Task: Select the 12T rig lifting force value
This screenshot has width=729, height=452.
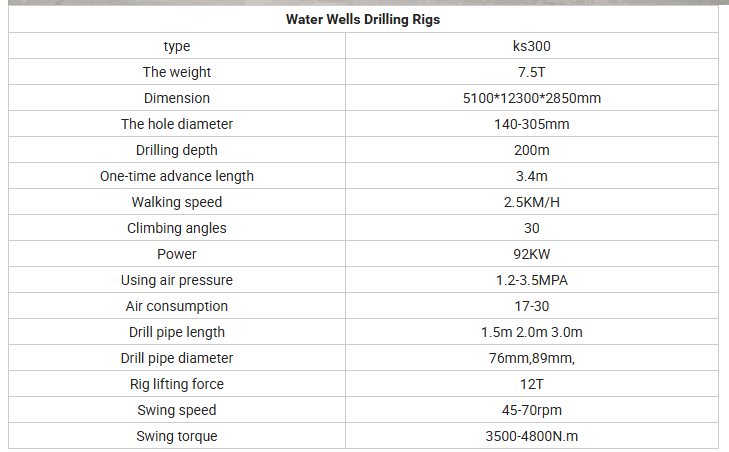Action: 531,385
